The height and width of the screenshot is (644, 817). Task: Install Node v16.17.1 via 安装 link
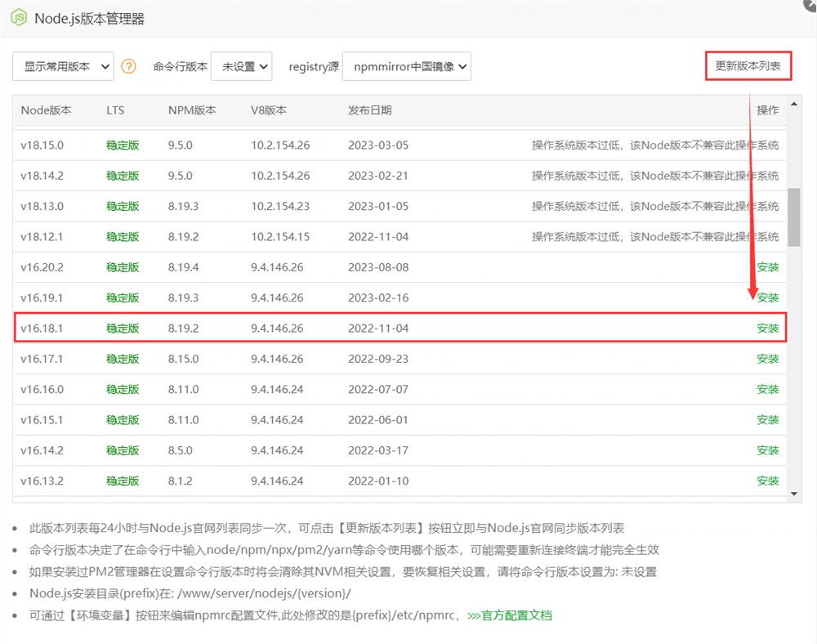pos(767,359)
